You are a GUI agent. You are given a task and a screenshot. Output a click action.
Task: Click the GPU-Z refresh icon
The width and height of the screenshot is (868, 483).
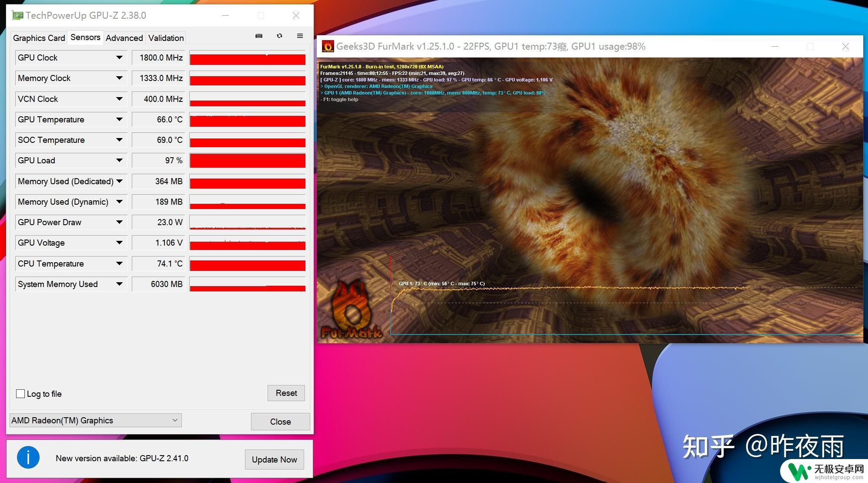pyautogui.click(x=279, y=36)
